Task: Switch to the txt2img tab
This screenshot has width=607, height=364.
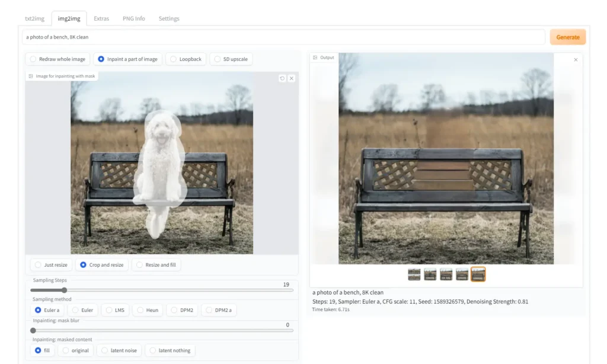Action: point(34,18)
